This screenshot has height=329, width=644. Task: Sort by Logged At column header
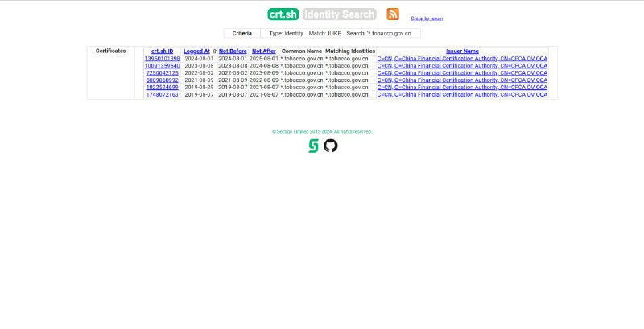pyautogui.click(x=196, y=51)
